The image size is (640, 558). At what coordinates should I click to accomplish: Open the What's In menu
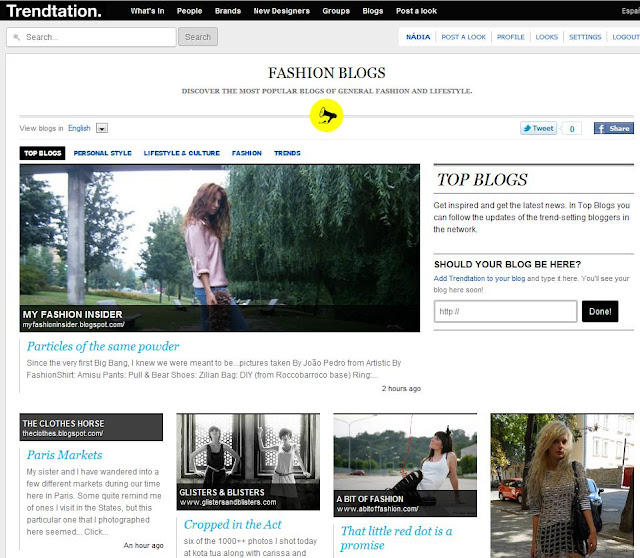(x=147, y=11)
